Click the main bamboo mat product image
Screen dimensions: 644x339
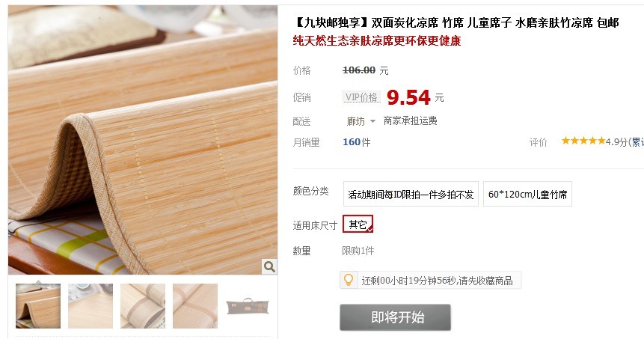pos(143,140)
